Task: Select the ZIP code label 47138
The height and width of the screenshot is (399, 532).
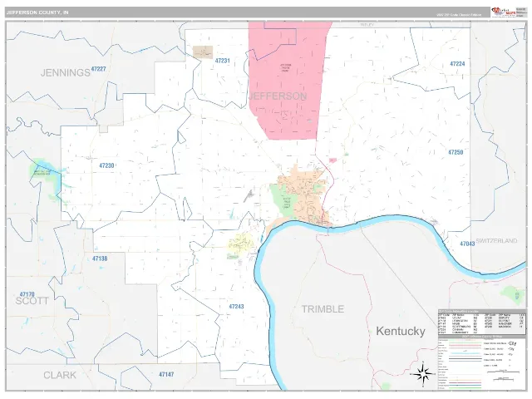Action: tap(100, 259)
